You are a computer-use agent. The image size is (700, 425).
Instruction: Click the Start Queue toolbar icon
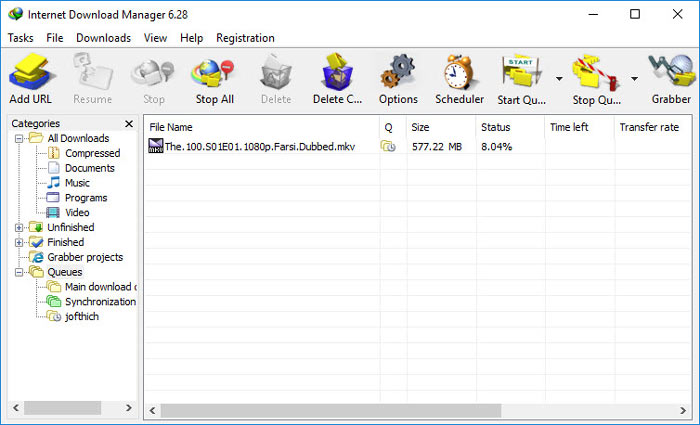point(521,71)
